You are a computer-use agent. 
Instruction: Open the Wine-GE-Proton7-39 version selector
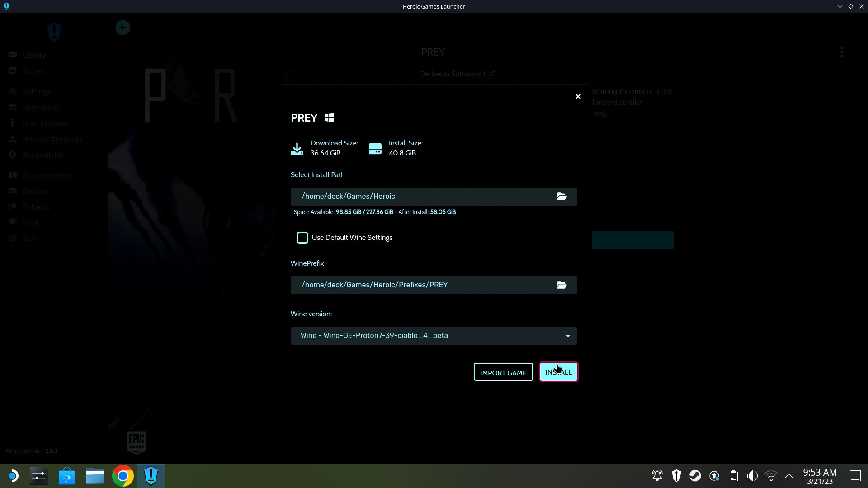424,336
